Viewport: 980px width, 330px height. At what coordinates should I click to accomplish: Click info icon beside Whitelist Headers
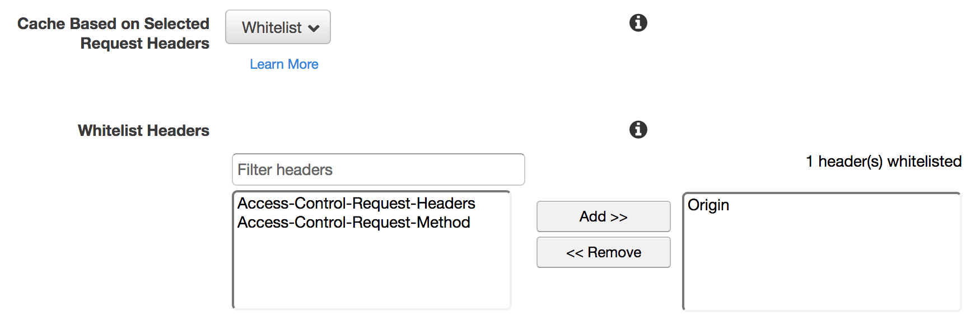coord(638,130)
